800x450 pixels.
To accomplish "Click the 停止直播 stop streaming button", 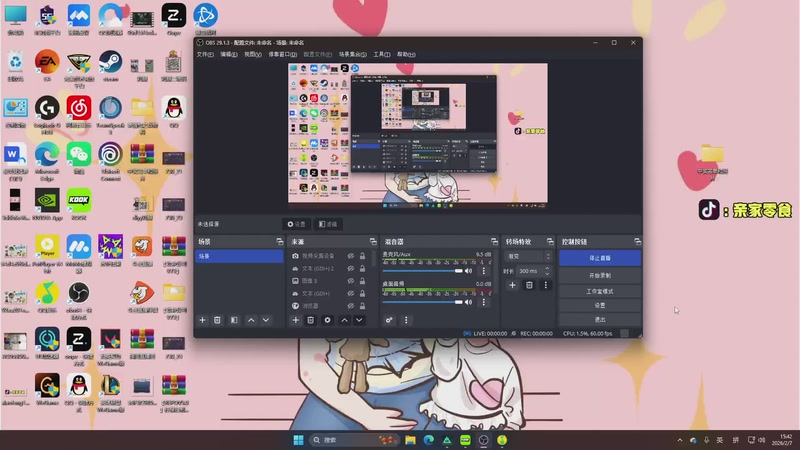I will tap(600, 258).
